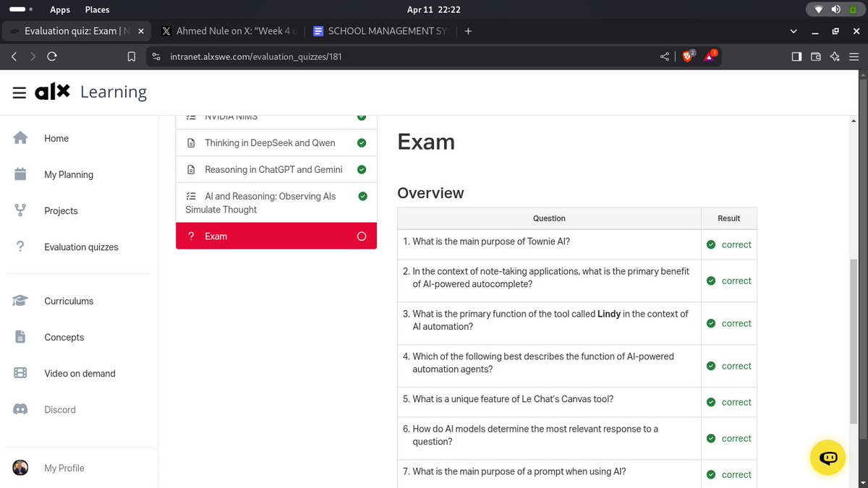868x488 pixels.
Task: Click the Projects branch icon
Action: [x=20, y=210]
